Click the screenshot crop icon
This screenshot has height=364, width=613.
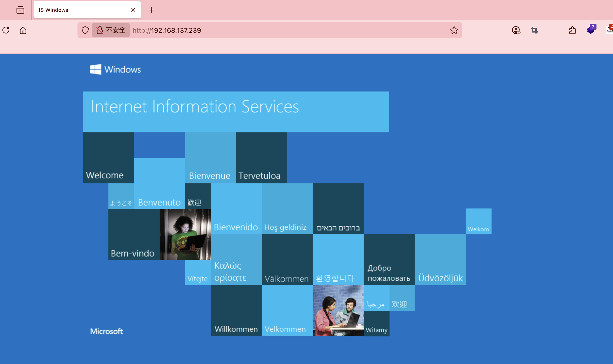point(534,30)
